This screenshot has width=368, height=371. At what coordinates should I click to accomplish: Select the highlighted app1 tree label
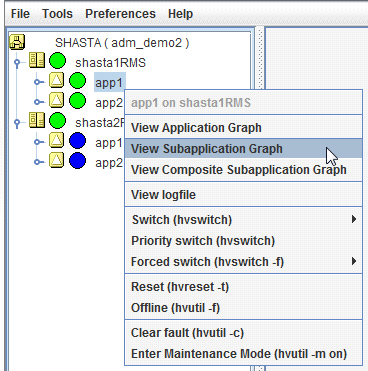[110, 82]
